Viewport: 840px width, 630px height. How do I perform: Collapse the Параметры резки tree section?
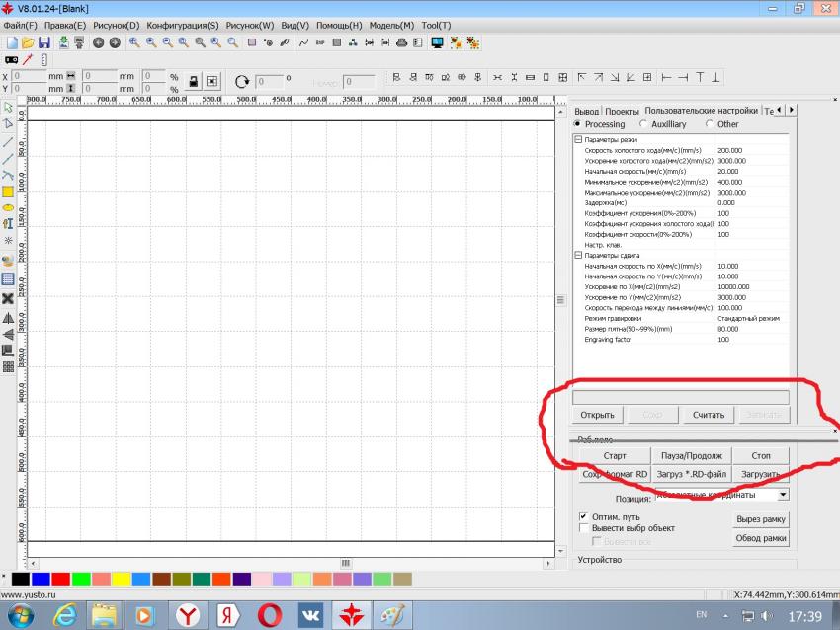[578, 140]
